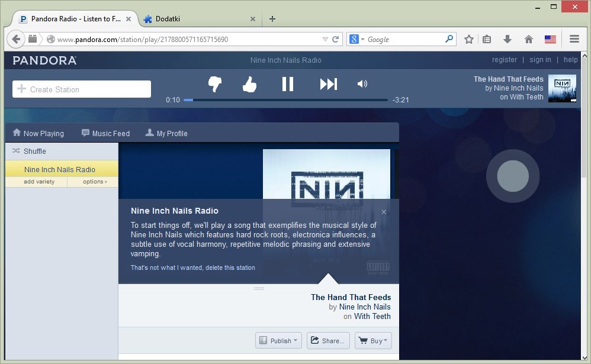Close the Pandora Radio tab
Screen dimensions: 591x364
(x=129, y=19)
